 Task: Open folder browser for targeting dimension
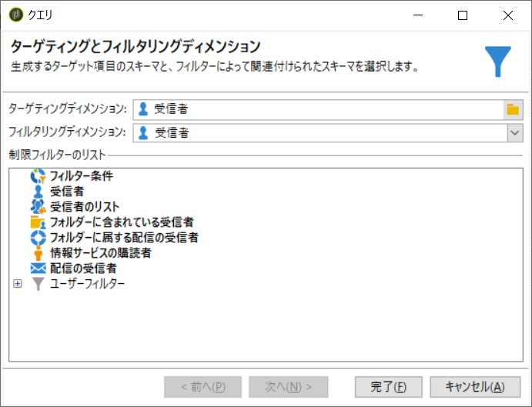[x=513, y=109]
